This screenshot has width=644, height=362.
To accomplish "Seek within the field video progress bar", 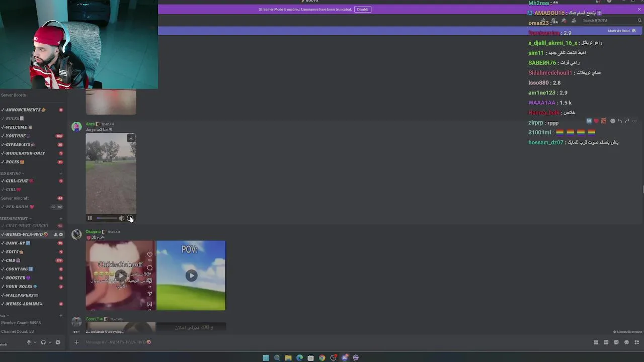I will tap(106, 218).
